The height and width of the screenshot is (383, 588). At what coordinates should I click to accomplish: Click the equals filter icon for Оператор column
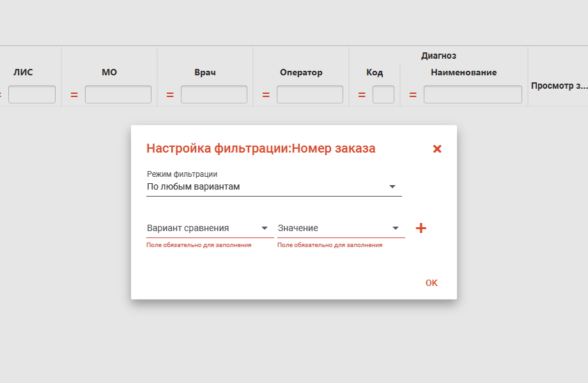pos(266,95)
